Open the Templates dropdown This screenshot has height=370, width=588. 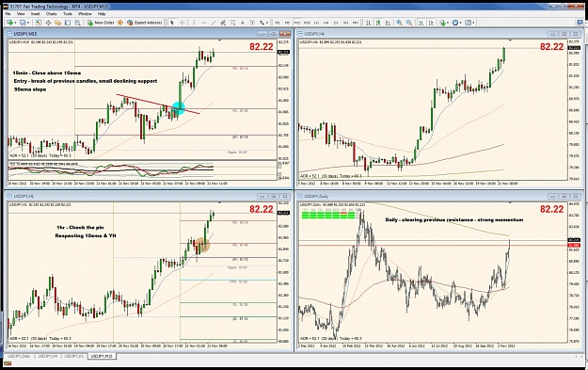[x=469, y=23]
